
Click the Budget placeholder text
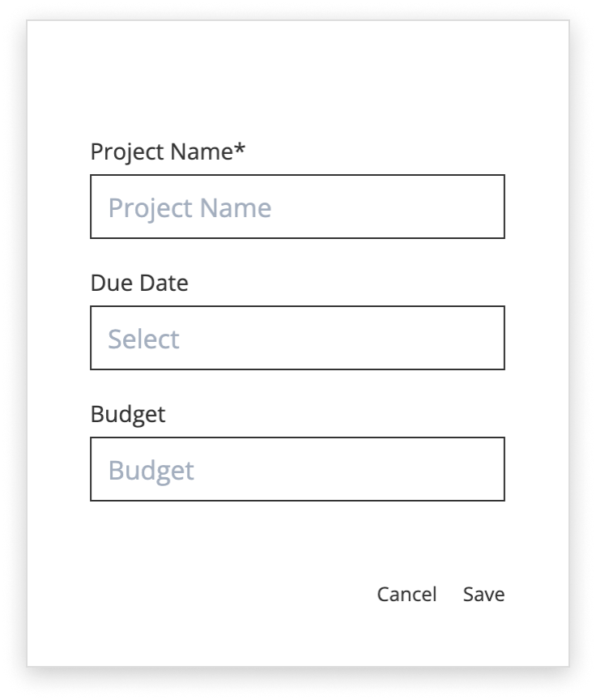click(151, 468)
